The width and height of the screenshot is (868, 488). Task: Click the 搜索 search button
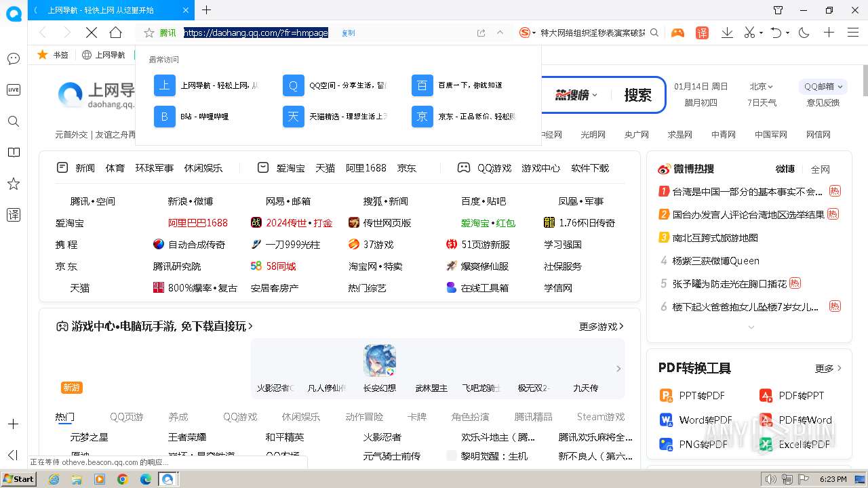pyautogui.click(x=638, y=95)
